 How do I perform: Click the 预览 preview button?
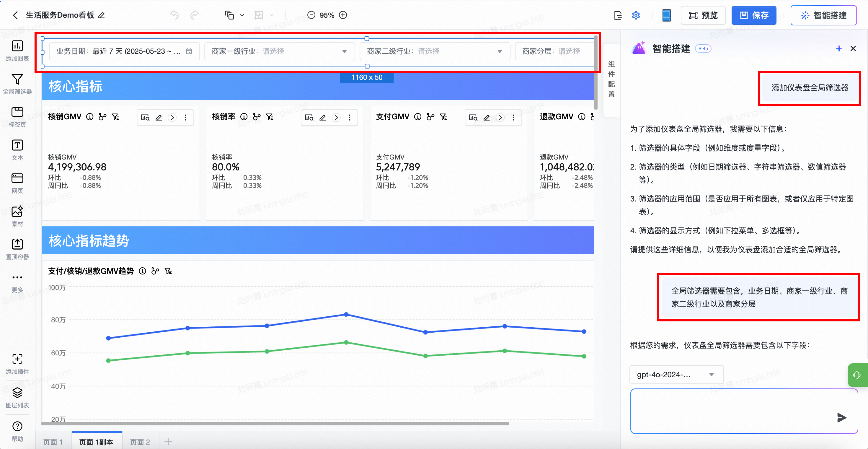(x=703, y=15)
